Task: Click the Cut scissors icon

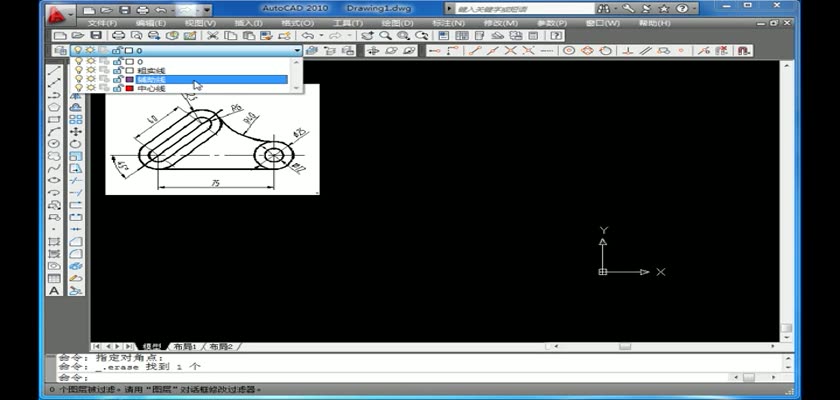Action: (212, 35)
